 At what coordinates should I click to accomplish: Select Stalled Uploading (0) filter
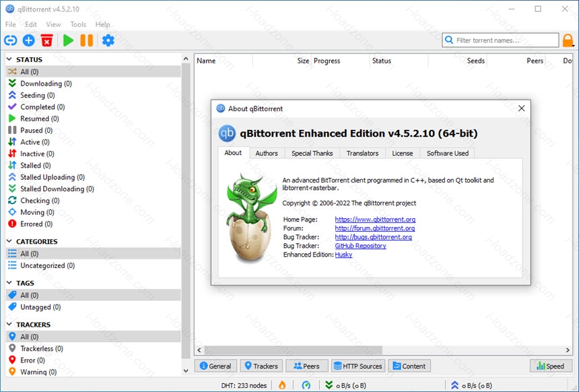coord(94,177)
